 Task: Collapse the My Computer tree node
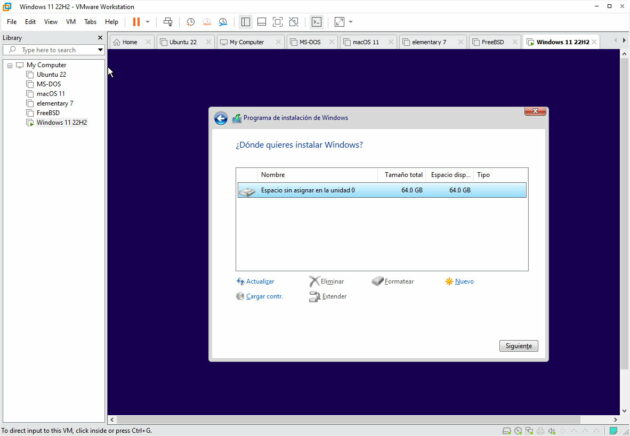[x=10, y=65]
